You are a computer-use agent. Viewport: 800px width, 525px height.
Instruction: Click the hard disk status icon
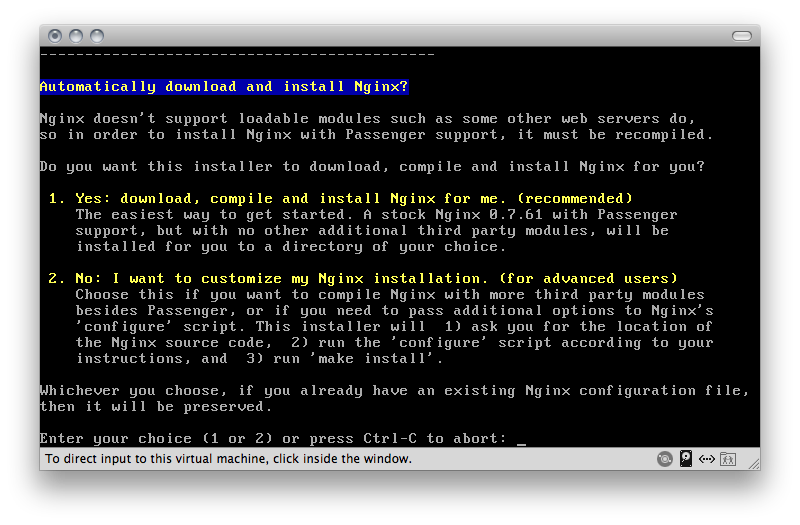pos(686,459)
